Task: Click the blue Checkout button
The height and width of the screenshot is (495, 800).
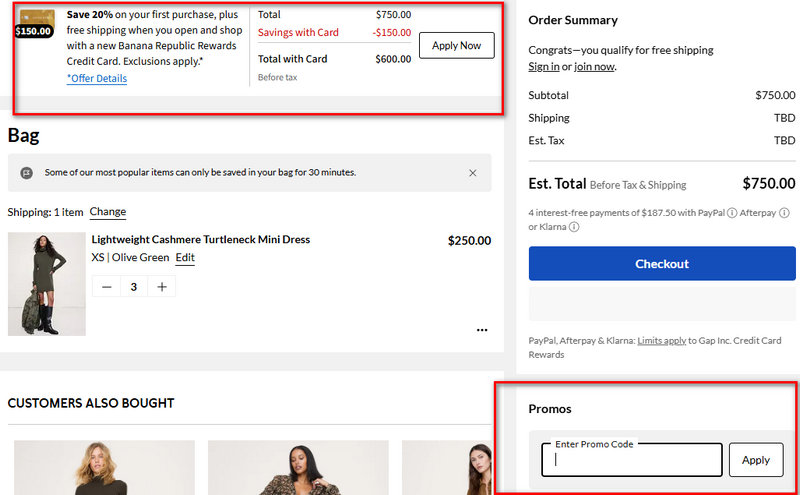Action: 662,264
